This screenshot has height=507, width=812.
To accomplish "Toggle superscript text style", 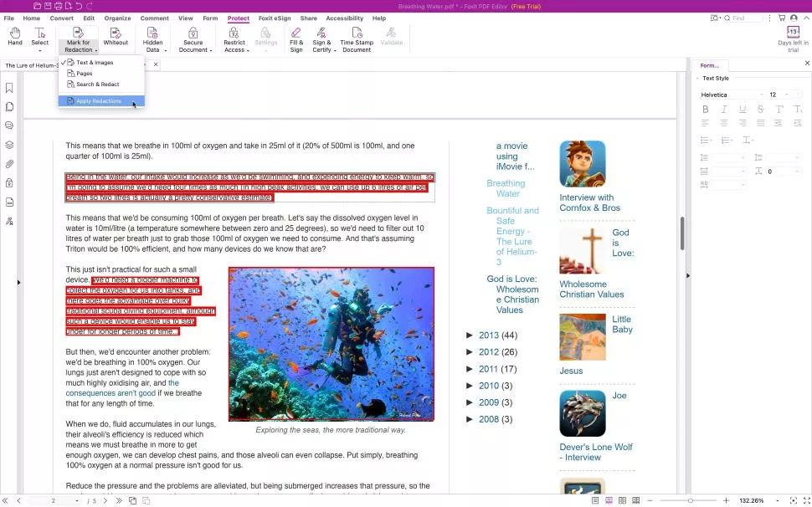I will pos(779,109).
